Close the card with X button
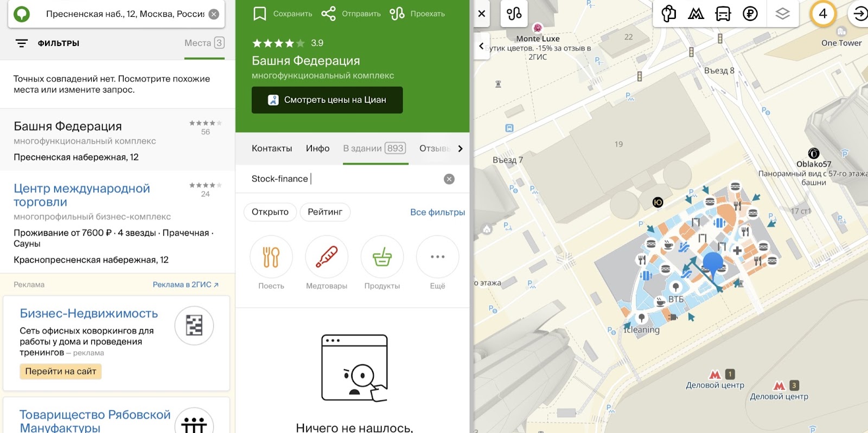The width and height of the screenshot is (868, 433). tap(482, 14)
